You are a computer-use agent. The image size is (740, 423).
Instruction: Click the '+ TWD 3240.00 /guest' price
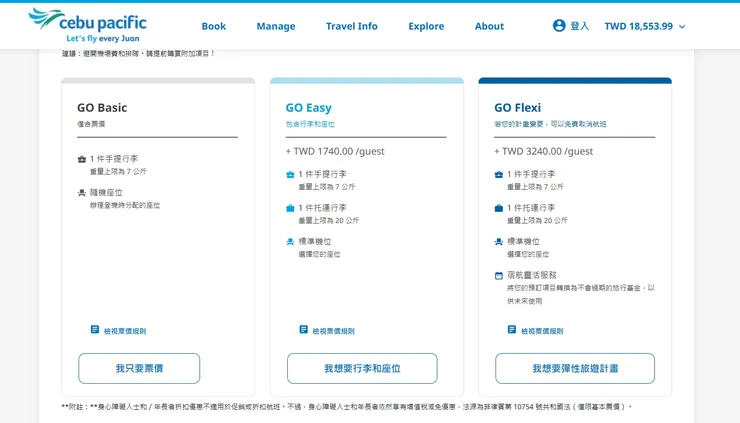[x=544, y=151]
